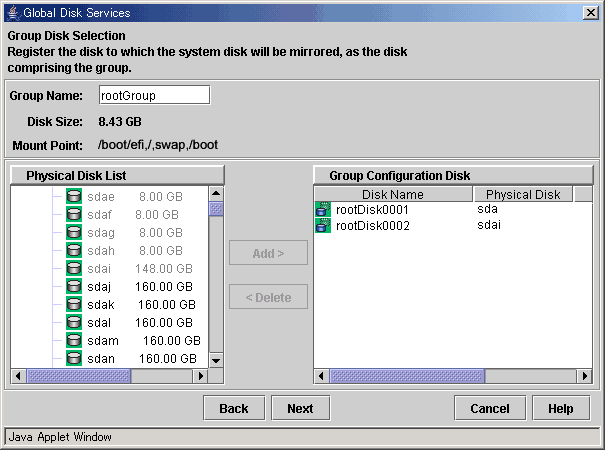Select the sdal 160.00 GB disk
Screen dimensions: 605x450
(130, 323)
